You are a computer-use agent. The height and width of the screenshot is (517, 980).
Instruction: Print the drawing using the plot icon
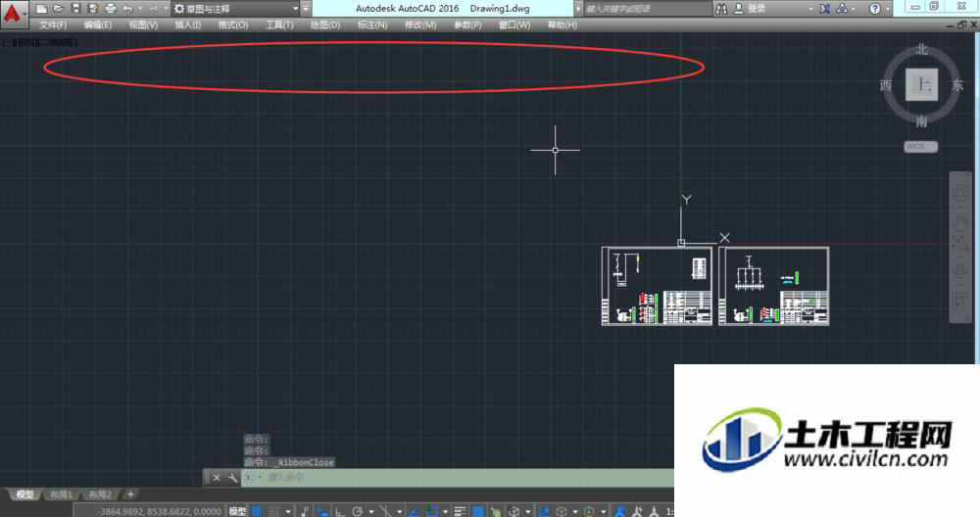pyautogui.click(x=111, y=8)
